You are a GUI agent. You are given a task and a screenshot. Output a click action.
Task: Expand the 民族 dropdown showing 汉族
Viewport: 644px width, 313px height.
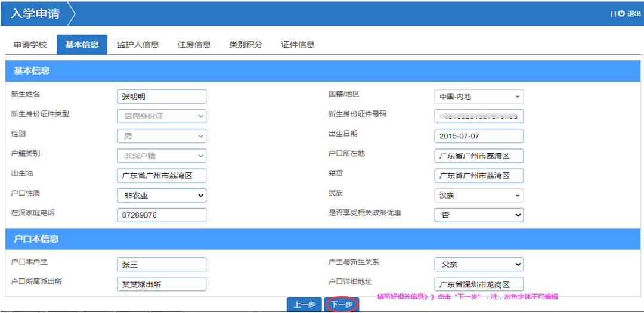(479, 196)
